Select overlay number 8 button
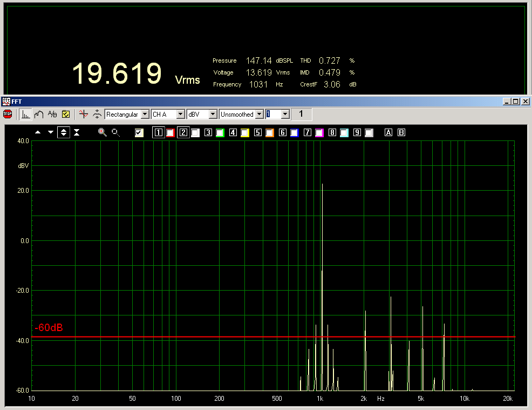This screenshot has width=532, height=410. tap(332, 132)
